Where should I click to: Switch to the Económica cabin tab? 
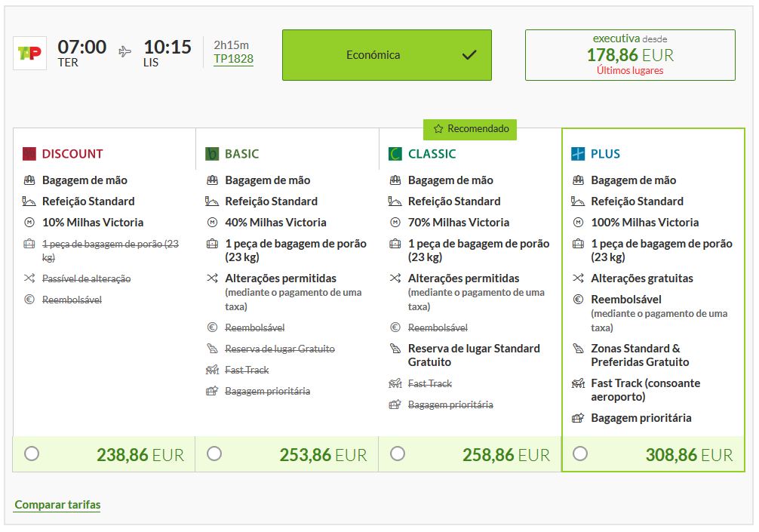coord(386,54)
